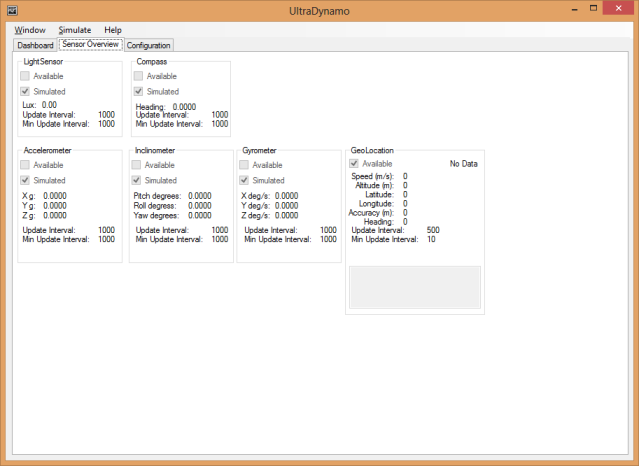639x466 pixels.
Task: Click the GeoLocation 'No Data' status text
Action: point(463,164)
